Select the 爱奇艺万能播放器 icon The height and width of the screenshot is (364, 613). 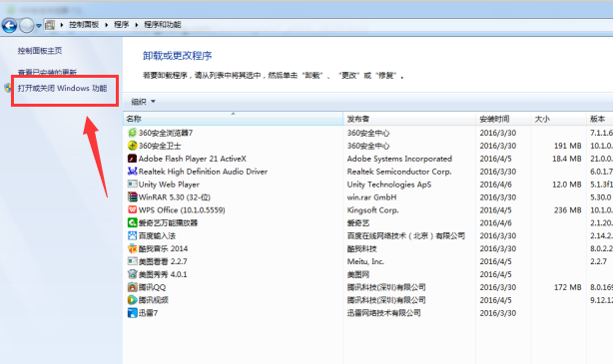(x=132, y=223)
